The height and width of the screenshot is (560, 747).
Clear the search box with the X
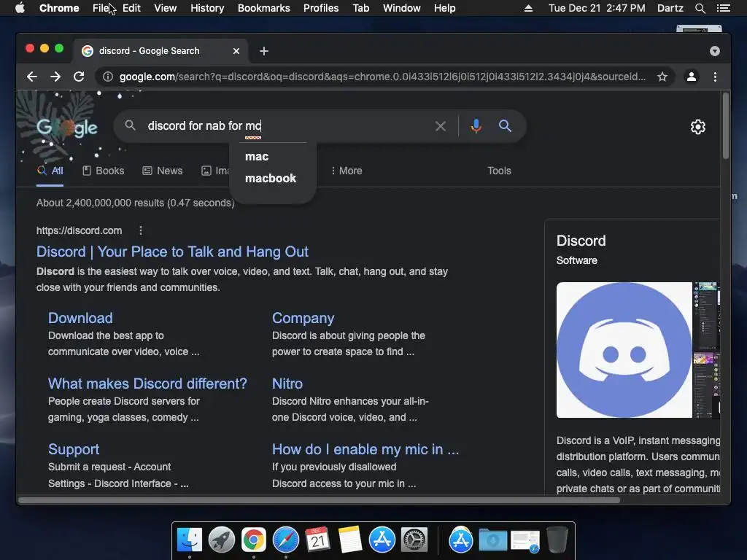(441, 126)
